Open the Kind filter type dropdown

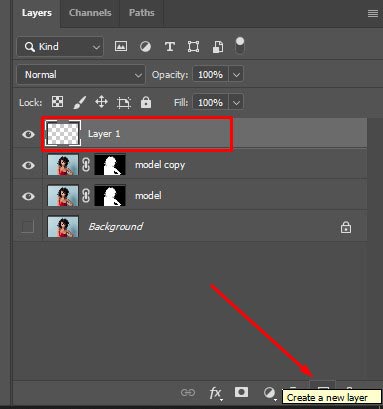[60, 47]
